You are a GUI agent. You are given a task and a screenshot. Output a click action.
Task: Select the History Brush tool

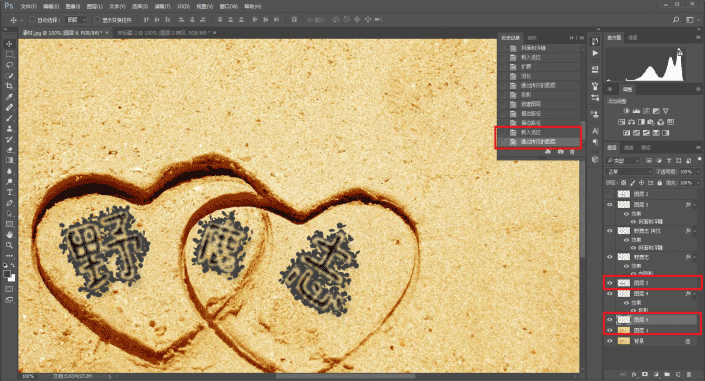click(x=9, y=139)
